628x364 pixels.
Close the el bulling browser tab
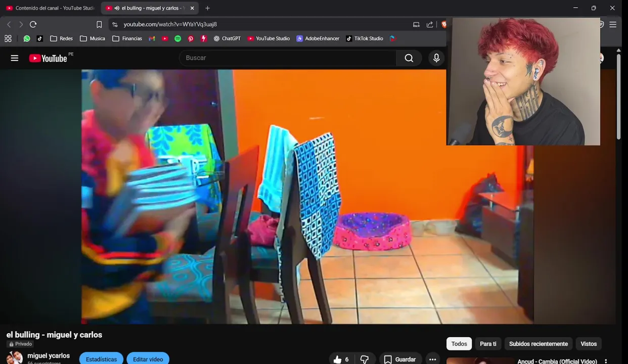[192, 8]
